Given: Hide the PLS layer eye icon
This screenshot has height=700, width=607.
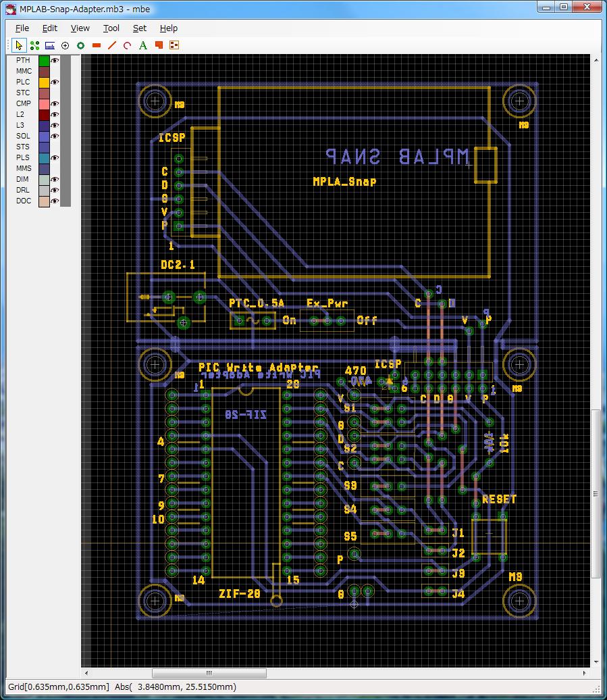Looking at the screenshot, I should click(55, 157).
